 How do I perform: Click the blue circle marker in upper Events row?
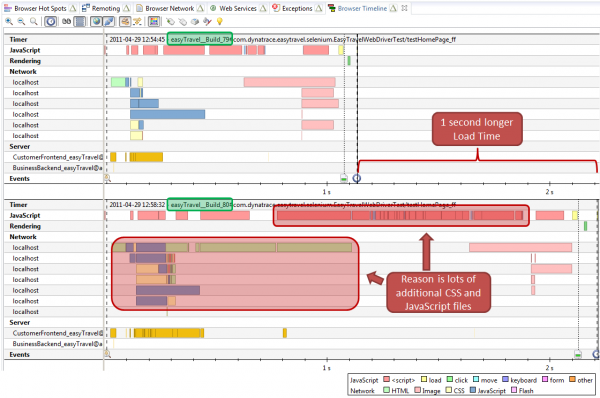[x=357, y=178]
